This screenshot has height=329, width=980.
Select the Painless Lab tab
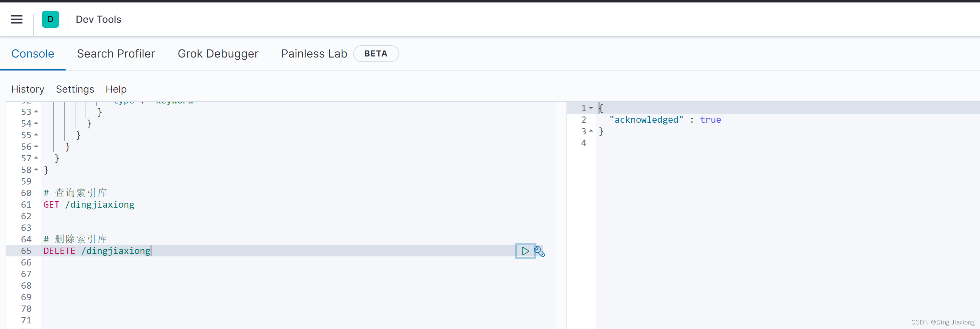[314, 54]
